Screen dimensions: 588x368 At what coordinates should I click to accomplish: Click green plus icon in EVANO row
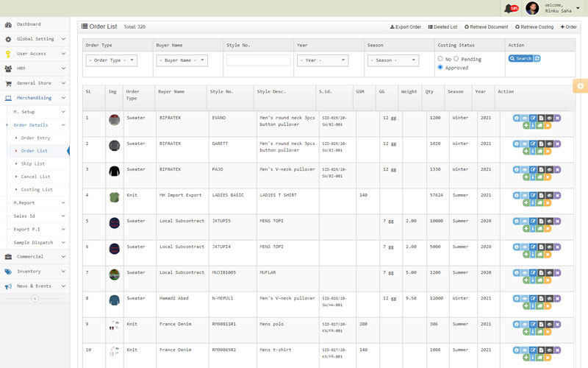[x=526, y=125]
